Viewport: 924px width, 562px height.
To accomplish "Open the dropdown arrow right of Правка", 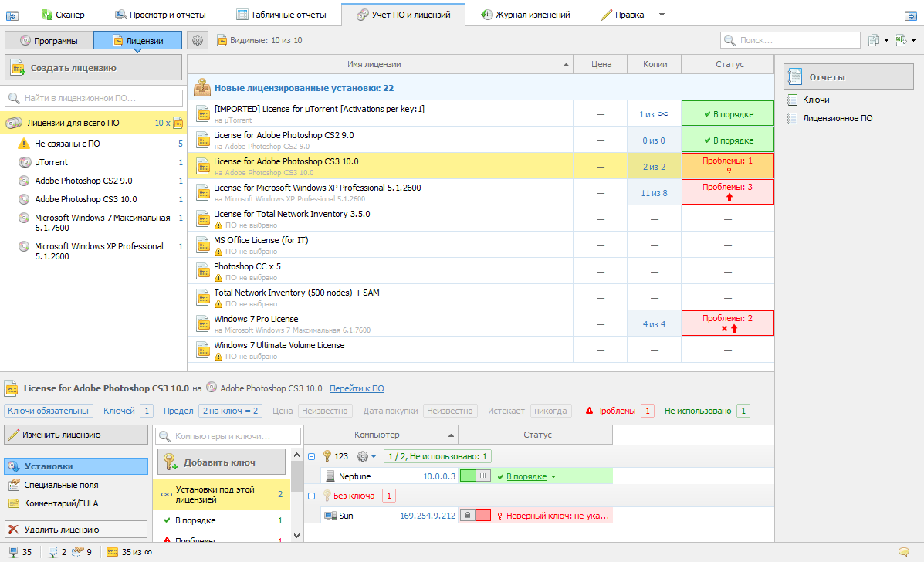I will pyautogui.click(x=662, y=15).
